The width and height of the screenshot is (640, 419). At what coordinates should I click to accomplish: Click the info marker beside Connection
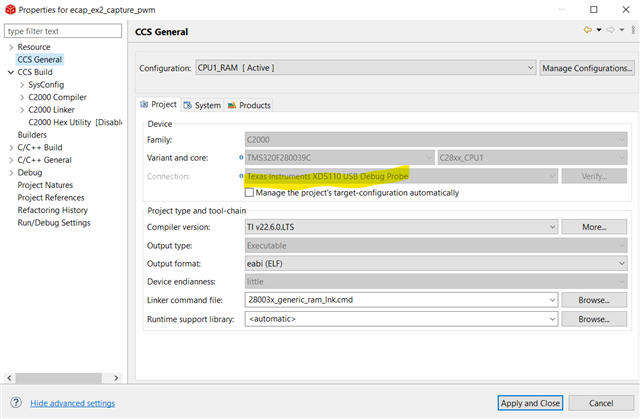click(242, 176)
